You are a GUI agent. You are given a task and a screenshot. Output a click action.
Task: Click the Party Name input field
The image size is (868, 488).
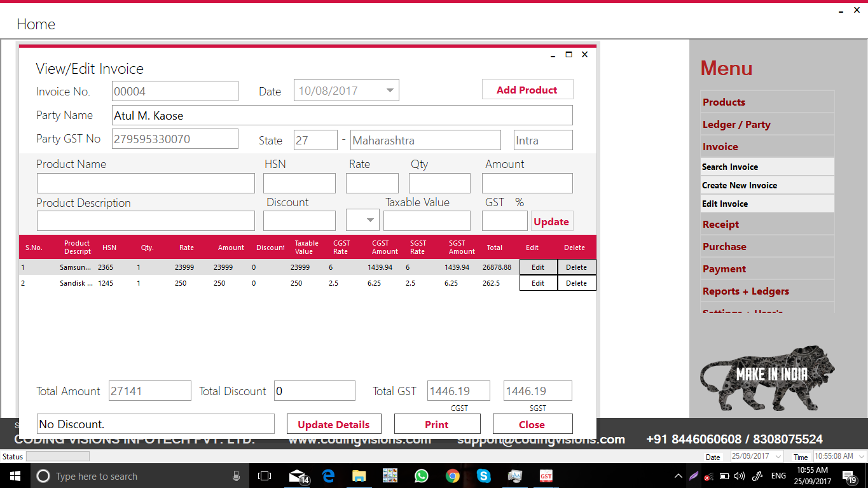342,115
